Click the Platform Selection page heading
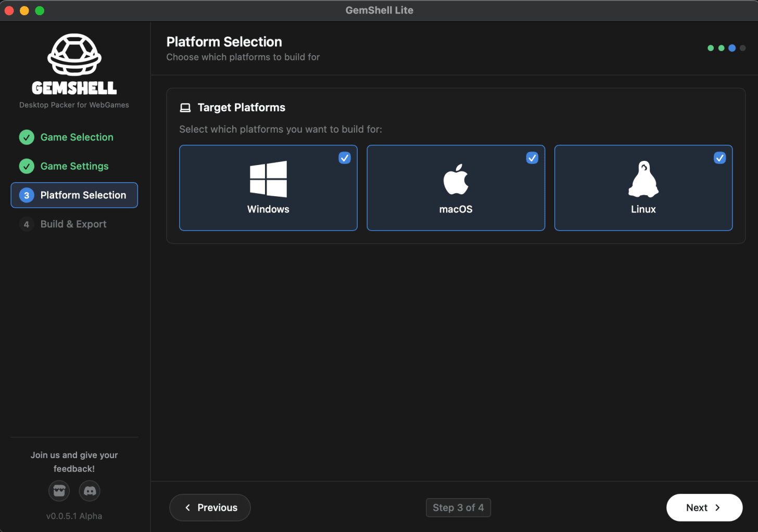Image resolution: width=758 pixels, height=532 pixels. click(224, 42)
